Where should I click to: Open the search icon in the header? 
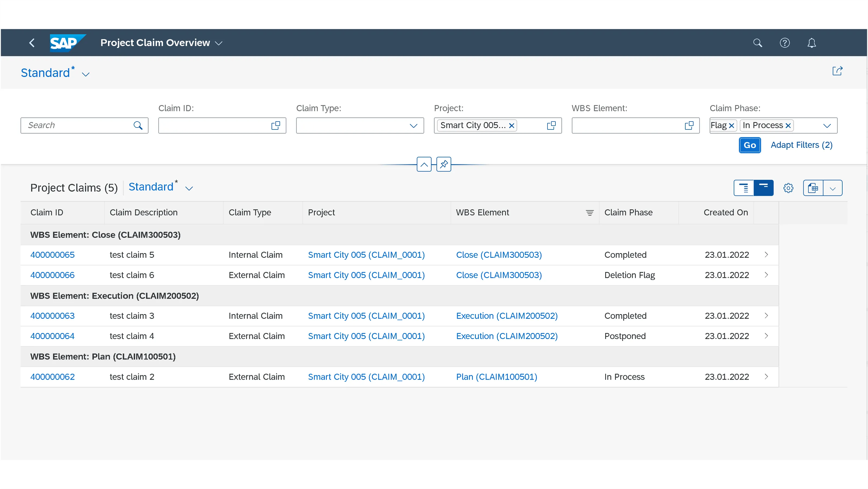point(758,43)
